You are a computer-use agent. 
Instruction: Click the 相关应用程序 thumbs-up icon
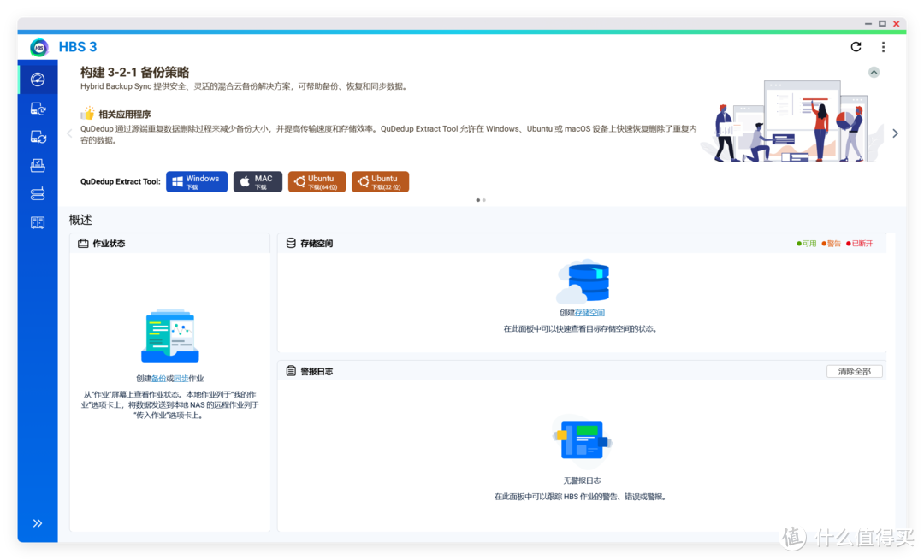tap(88, 113)
